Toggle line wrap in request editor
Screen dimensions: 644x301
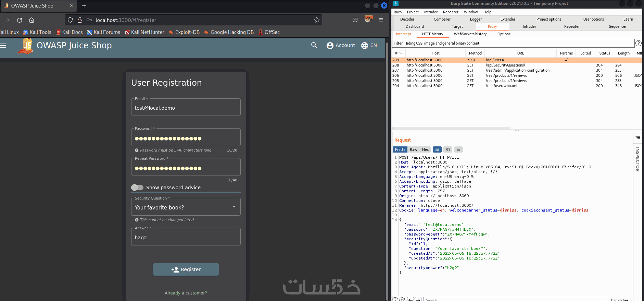coord(437,149)
